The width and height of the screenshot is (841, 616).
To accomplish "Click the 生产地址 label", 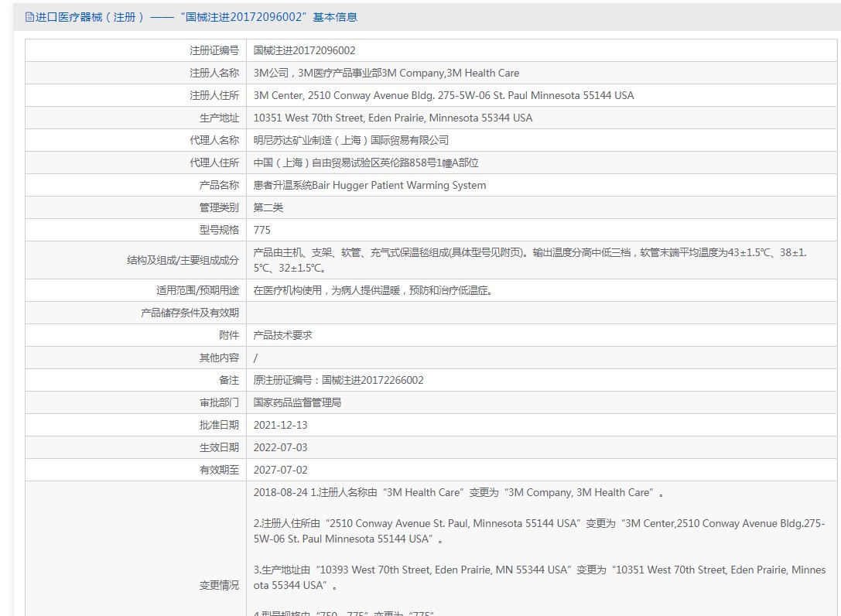I will click(x=219, y=118).
